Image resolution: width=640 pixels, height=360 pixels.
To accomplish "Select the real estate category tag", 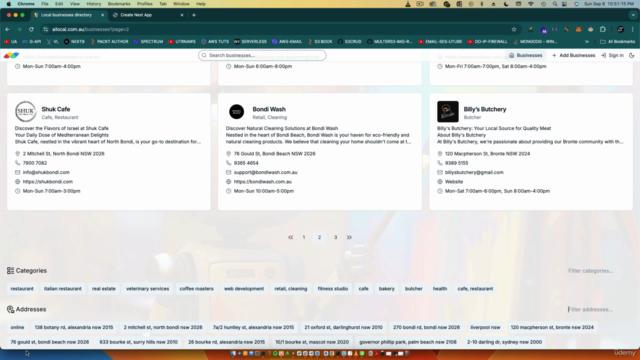I will [104, 289].
